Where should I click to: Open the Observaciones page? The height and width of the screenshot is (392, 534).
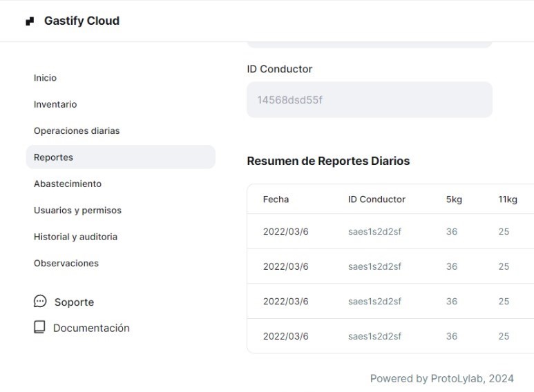[x=66, y=263]
